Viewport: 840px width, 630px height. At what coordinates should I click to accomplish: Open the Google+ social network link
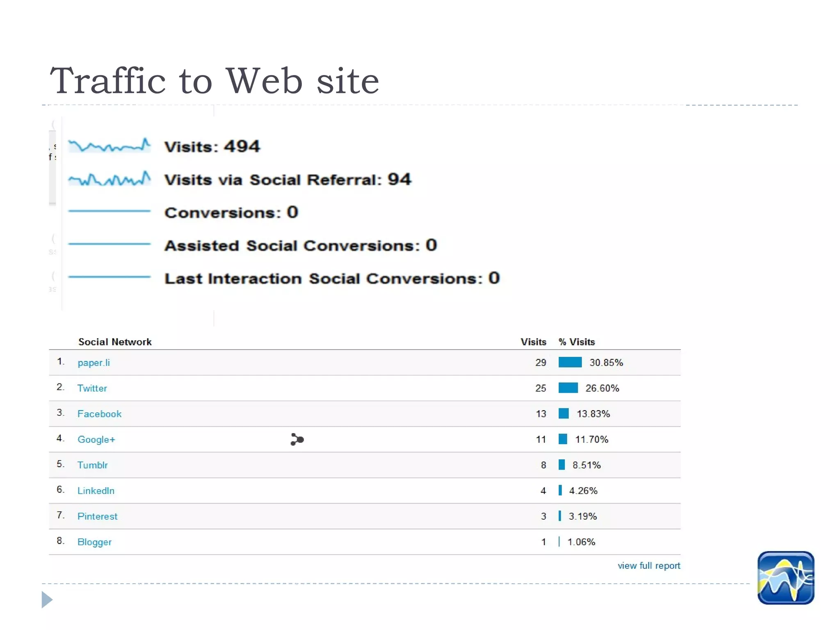[96, 439]
